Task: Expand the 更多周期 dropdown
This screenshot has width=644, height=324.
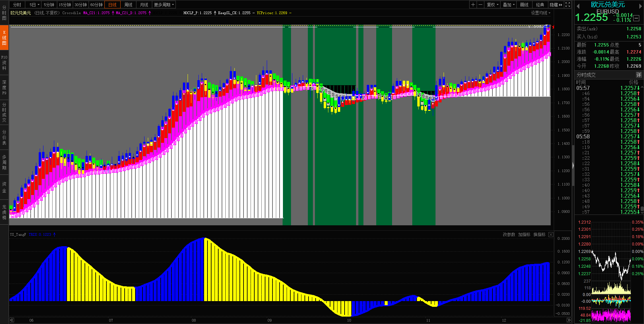Action: click(x=164, y=5)
